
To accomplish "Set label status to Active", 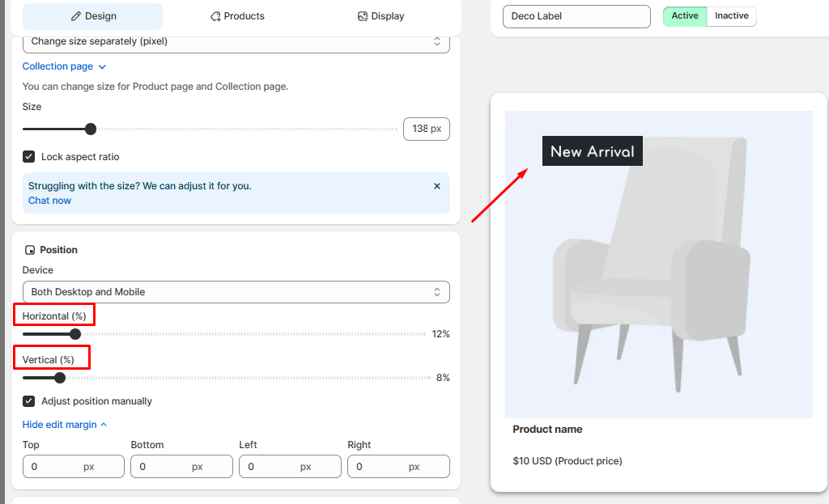I will [x=685, y=16].
